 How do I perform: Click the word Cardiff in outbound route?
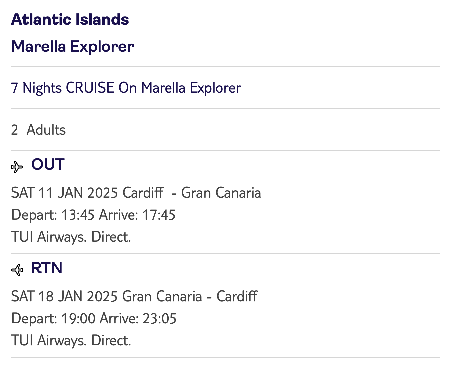click(x=143, y=193)
